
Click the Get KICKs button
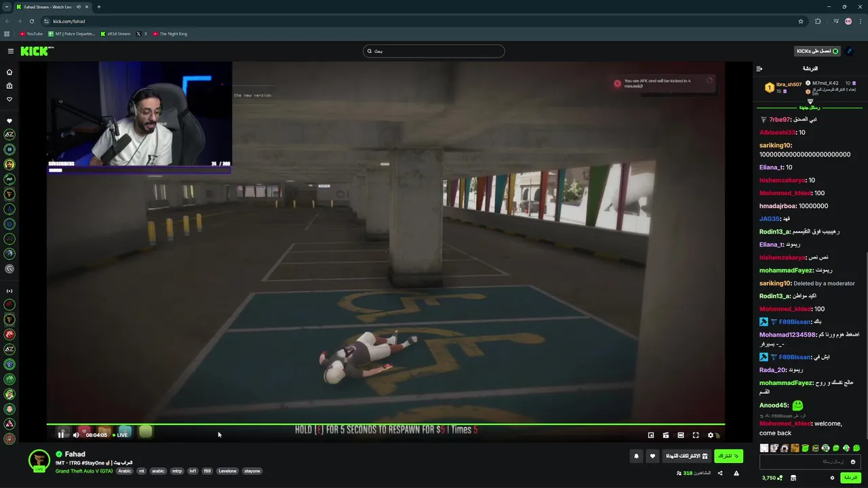(x=817, y=51)
